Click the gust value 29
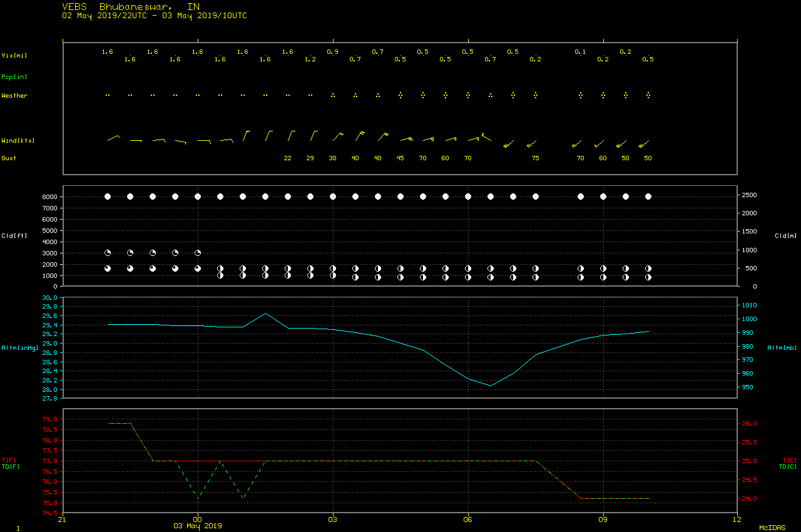Image resolution: width=801 pixels, height=532 pixels. 310,158
